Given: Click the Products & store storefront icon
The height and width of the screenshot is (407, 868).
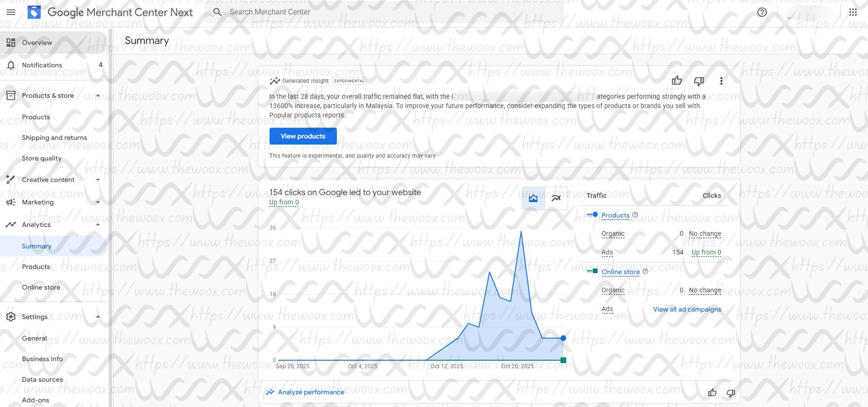Looking at the screenshot, I should 11,95.
